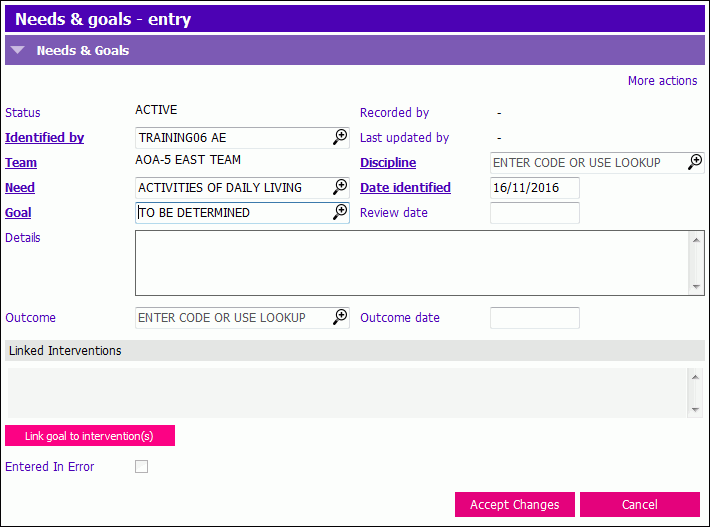Open lookup for Outcome field
This screenshot has height=527, width=710.
coord(340,316)
